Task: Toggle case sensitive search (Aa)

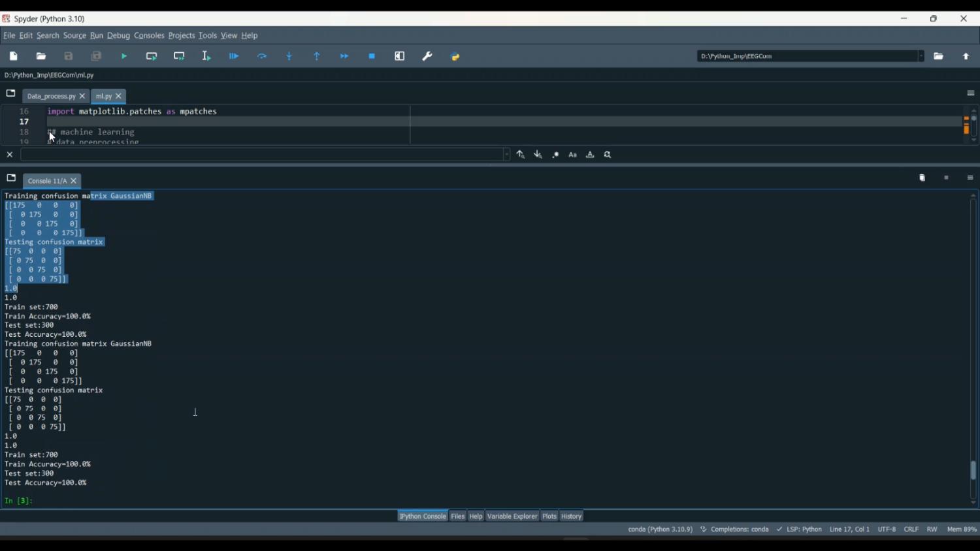Action: [x=573, y=155]
